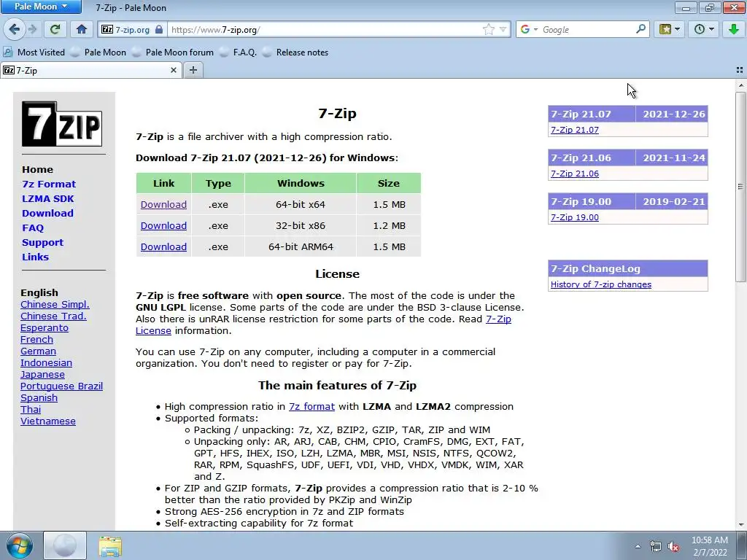Reload the page with the refresh icon
747x560 pixels.
point(55,29)
